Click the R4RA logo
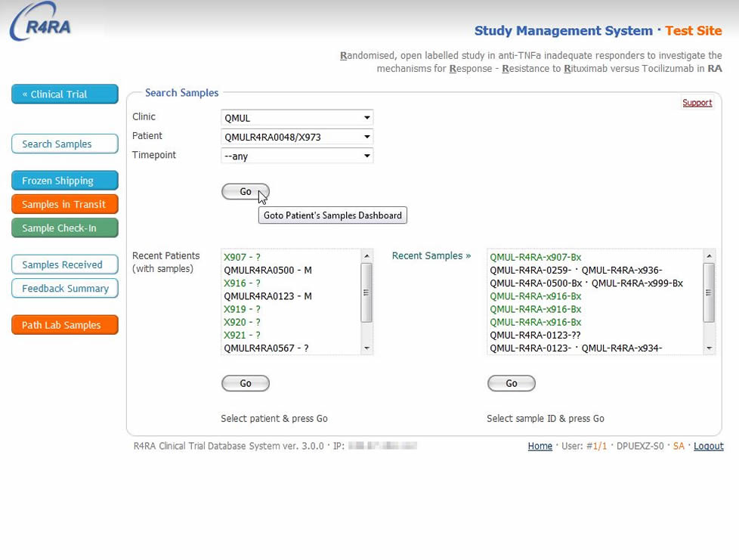 point(44,24)
